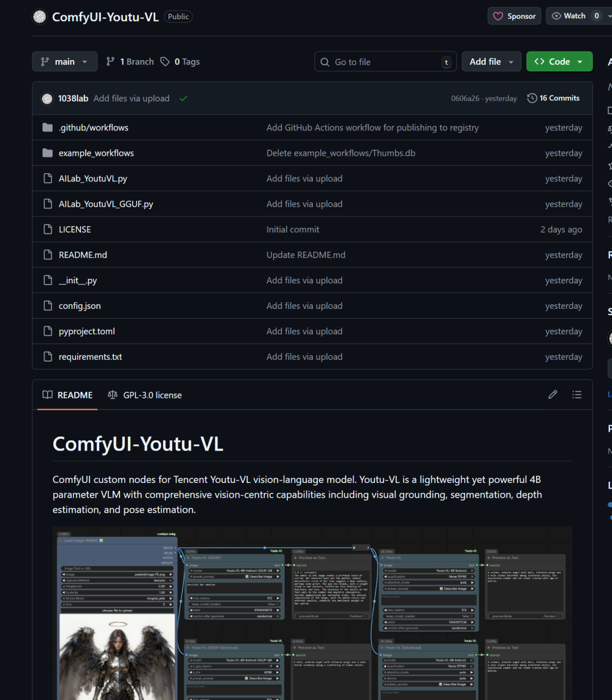Click the Sponsor button
The image size is (612, 700).
[x=515, y=16]
